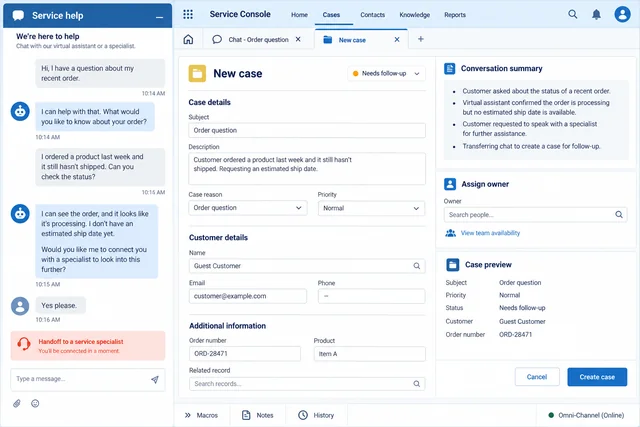Click search icon in Owner field
Viewport: 640px width, 427px height.
point(619,214)
